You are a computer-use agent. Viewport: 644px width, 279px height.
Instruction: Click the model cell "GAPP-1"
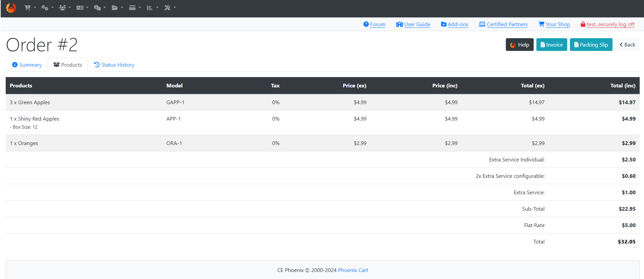(175, 102)
